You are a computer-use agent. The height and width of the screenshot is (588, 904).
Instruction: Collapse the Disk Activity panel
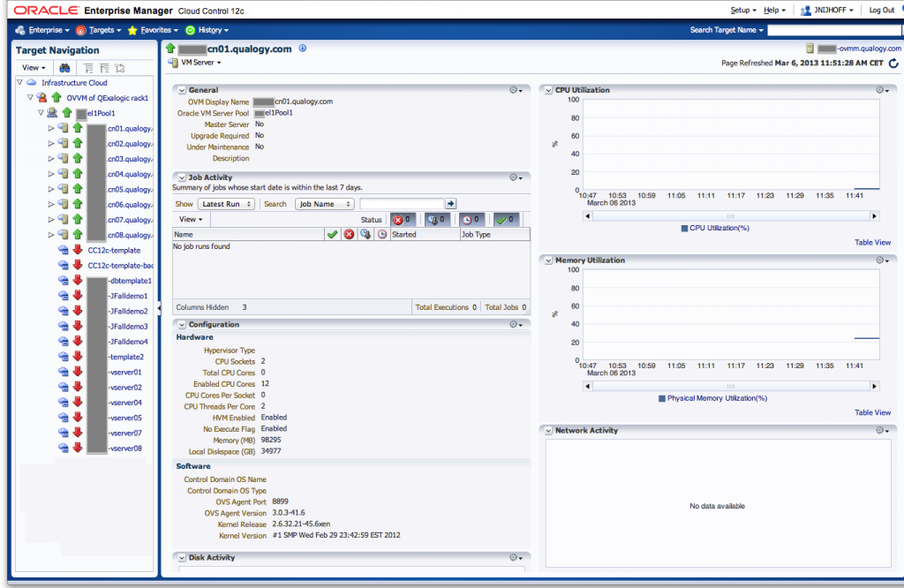182,557
